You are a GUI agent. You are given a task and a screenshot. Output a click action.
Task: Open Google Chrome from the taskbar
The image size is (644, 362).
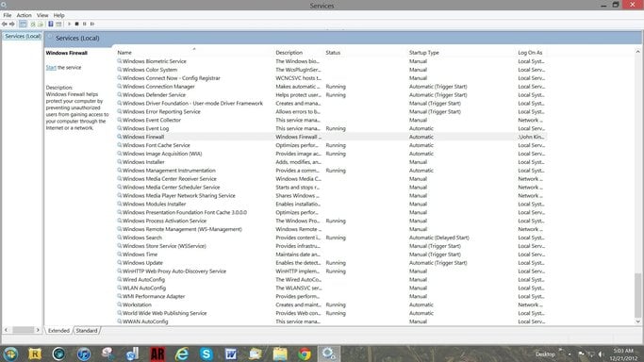pyautogui.click(x=305, y=354)
